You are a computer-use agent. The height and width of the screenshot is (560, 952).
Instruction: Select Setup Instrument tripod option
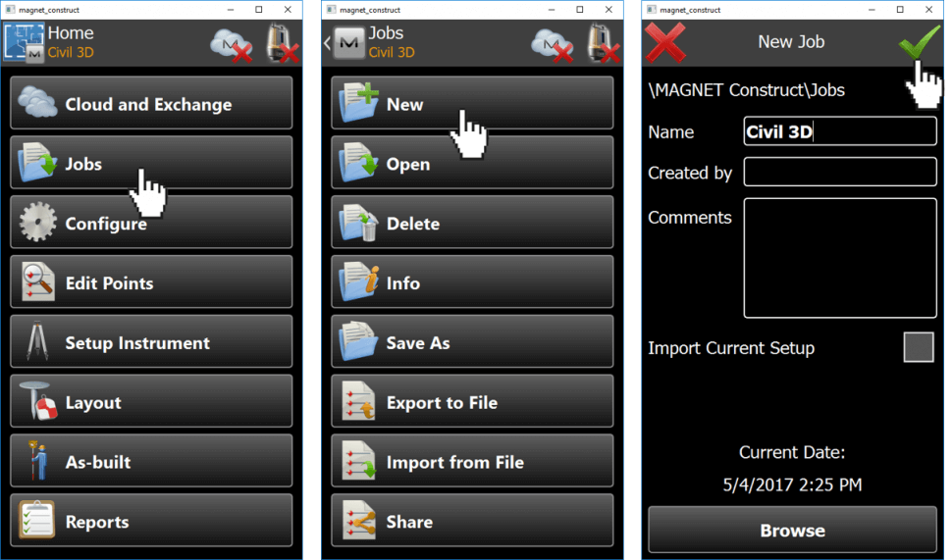[151, 341]
